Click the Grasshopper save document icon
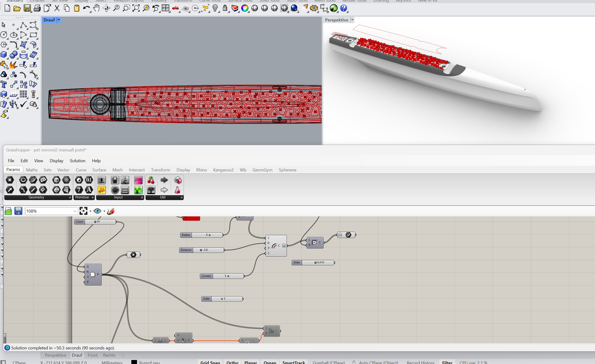The height and width of the screenshot is (364, 595). click(18, 211)
